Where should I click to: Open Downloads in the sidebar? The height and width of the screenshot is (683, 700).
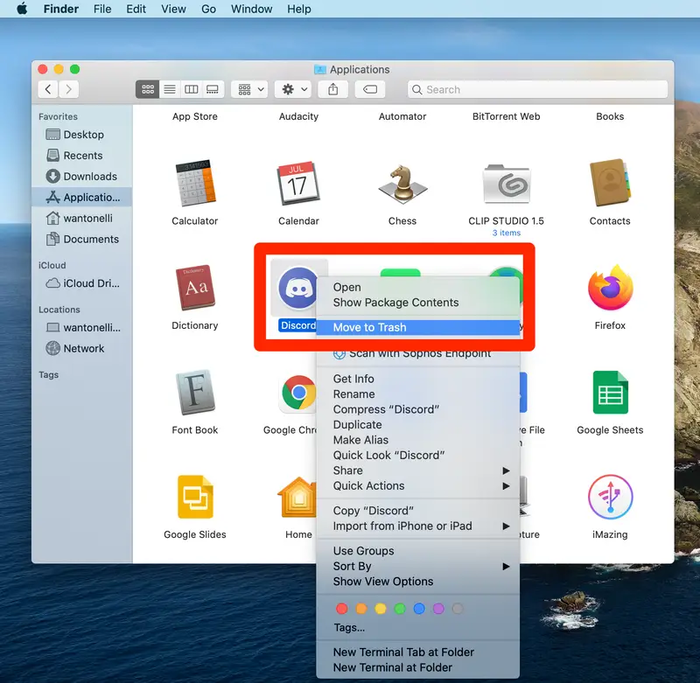click(82, 176)
